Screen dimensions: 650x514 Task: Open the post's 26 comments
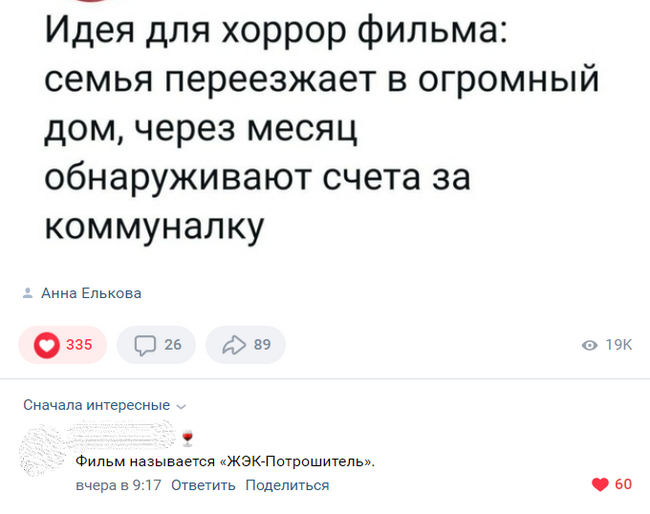point(156,345)
